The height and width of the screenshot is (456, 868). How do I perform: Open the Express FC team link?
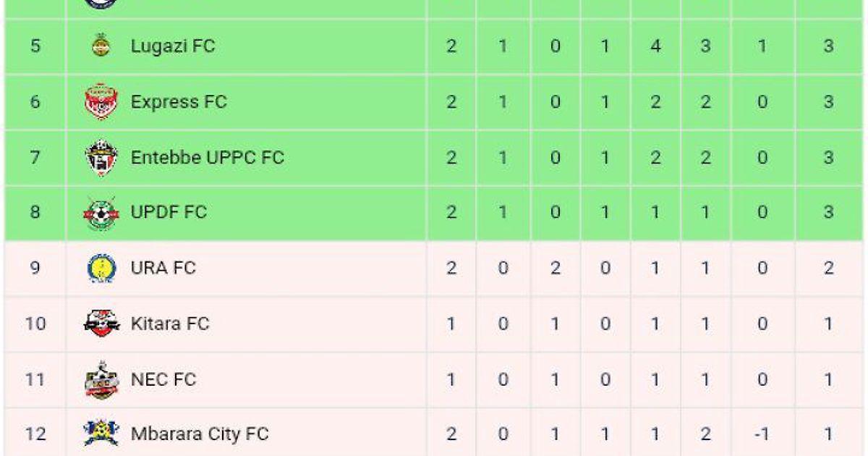click(179, 101)
